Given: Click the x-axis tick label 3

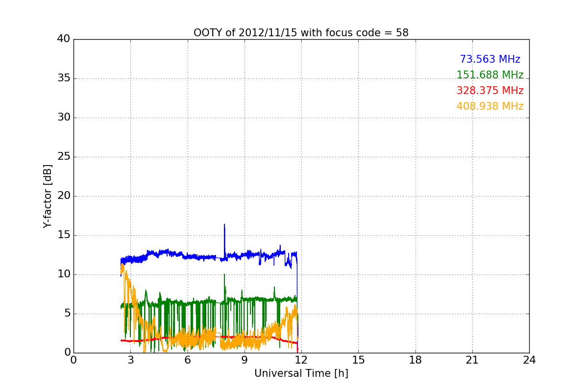Looking at the screenshot, I should (x=130, y=360).
